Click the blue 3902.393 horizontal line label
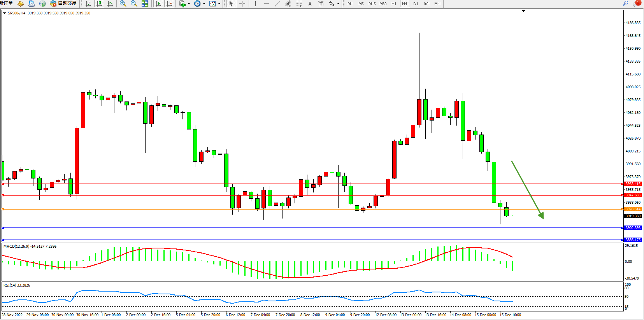 [633, 228]
